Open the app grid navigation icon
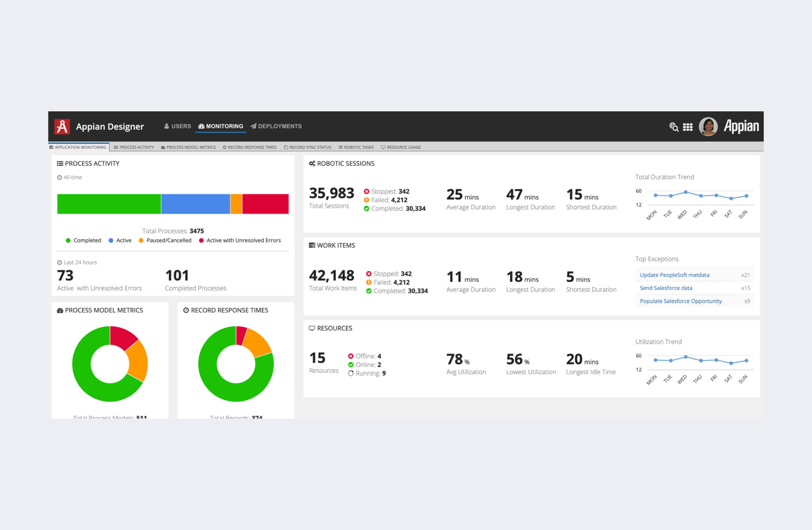This screenshot has height=530, width=812. [x=687, y=127]
